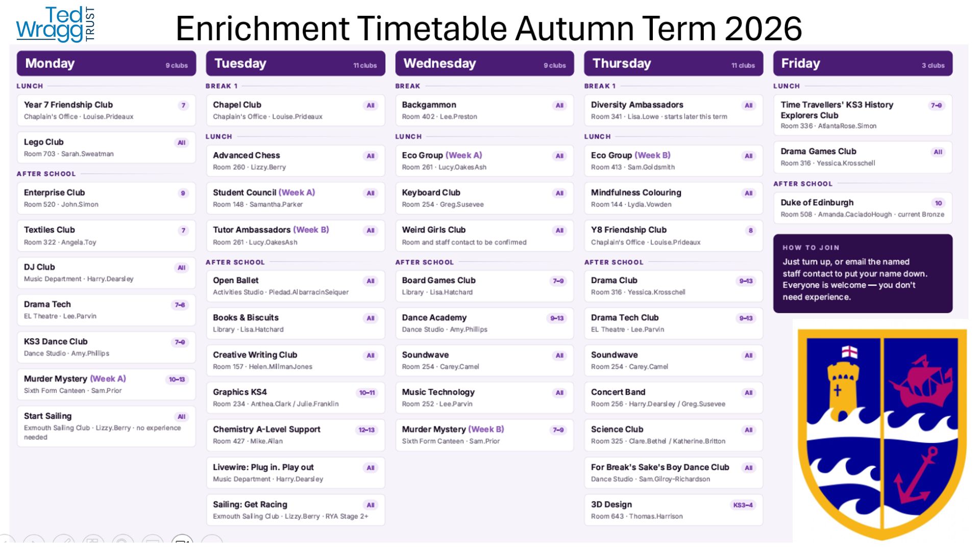Click the KS3-4 badge on 3D Design
This screenshot has width=980, height=551.
743,505
